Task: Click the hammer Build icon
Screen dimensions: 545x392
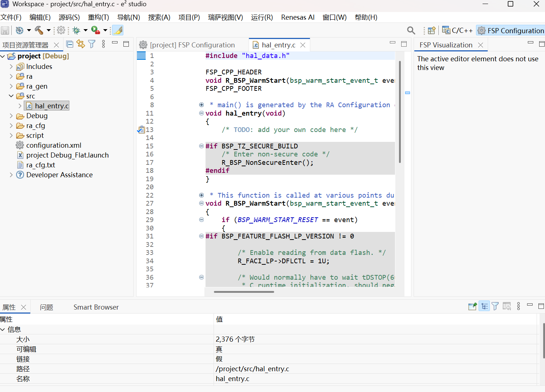Action: tap(39, 30)
